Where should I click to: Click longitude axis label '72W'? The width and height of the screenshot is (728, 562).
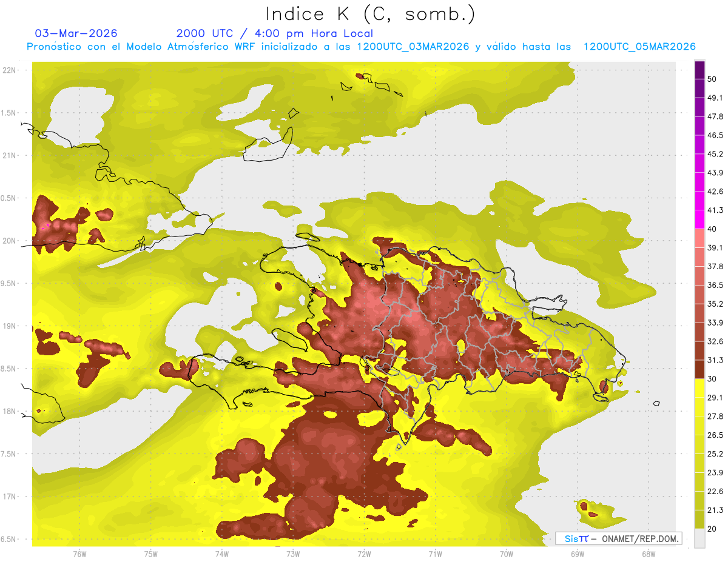click(x=364, y=554)
